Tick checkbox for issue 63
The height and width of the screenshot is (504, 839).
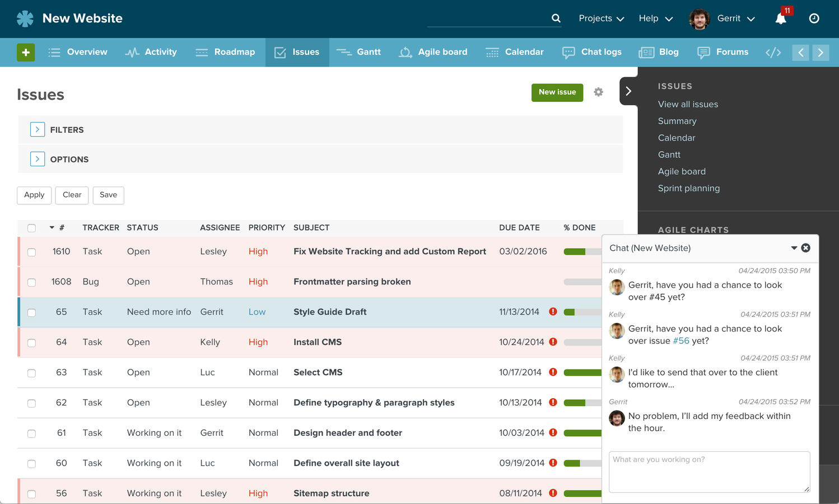point(31,373)
